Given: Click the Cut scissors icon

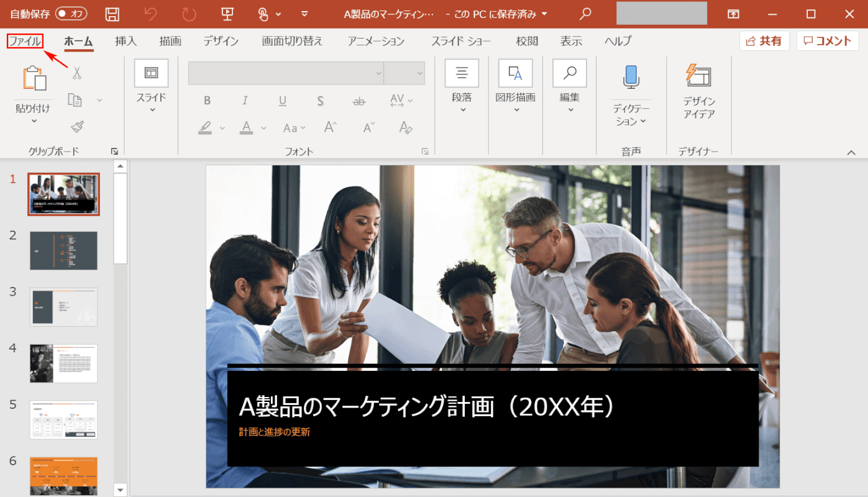Looking at the screenshot, I should tap(77, 73).
